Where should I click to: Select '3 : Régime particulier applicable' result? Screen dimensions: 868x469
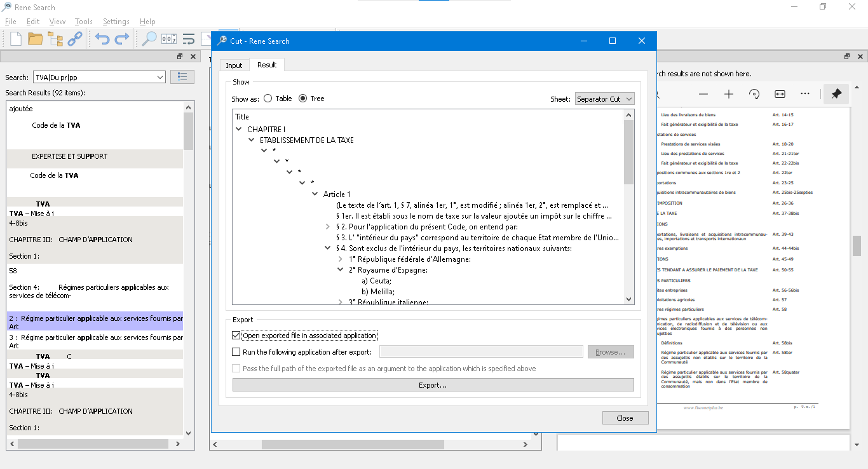coord(95,341)
